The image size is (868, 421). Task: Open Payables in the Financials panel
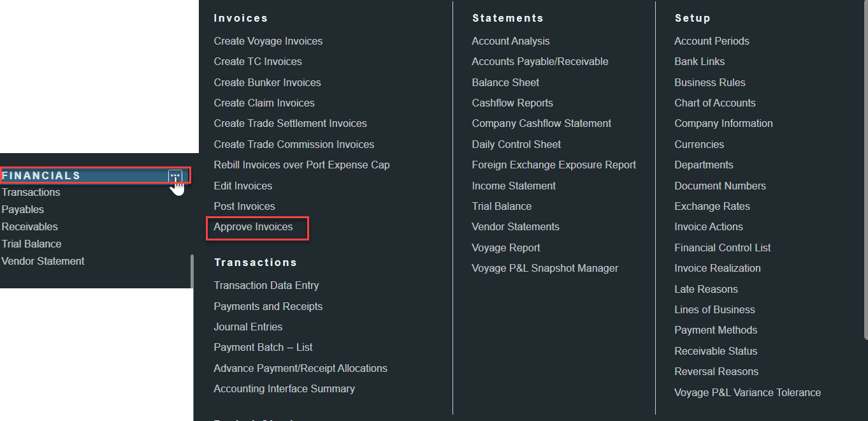(22, 210)
